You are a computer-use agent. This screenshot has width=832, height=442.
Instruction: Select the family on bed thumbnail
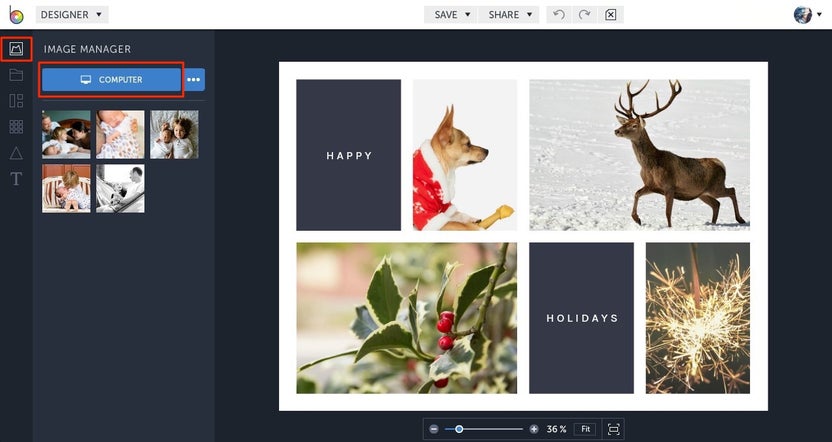(x=66, y=135)
